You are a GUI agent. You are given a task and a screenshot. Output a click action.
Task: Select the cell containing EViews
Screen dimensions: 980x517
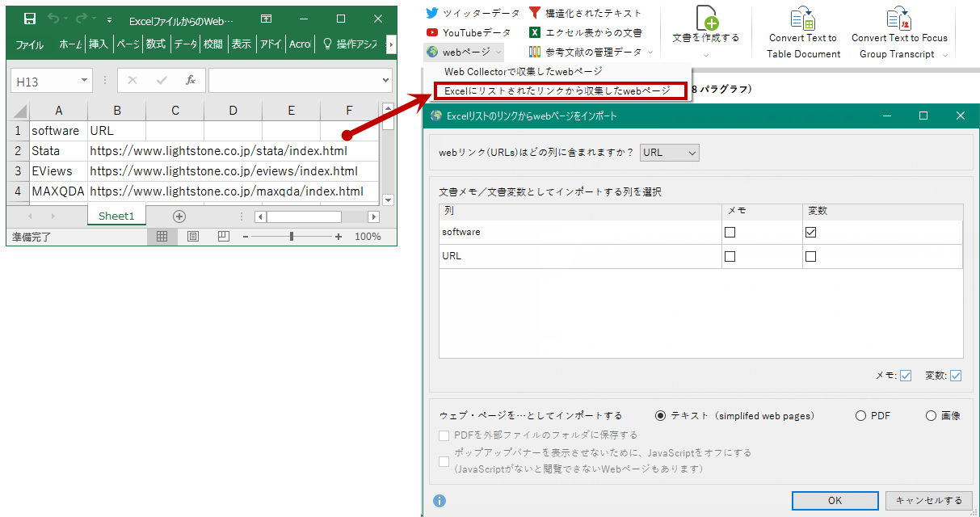click(x=58, y=171)
